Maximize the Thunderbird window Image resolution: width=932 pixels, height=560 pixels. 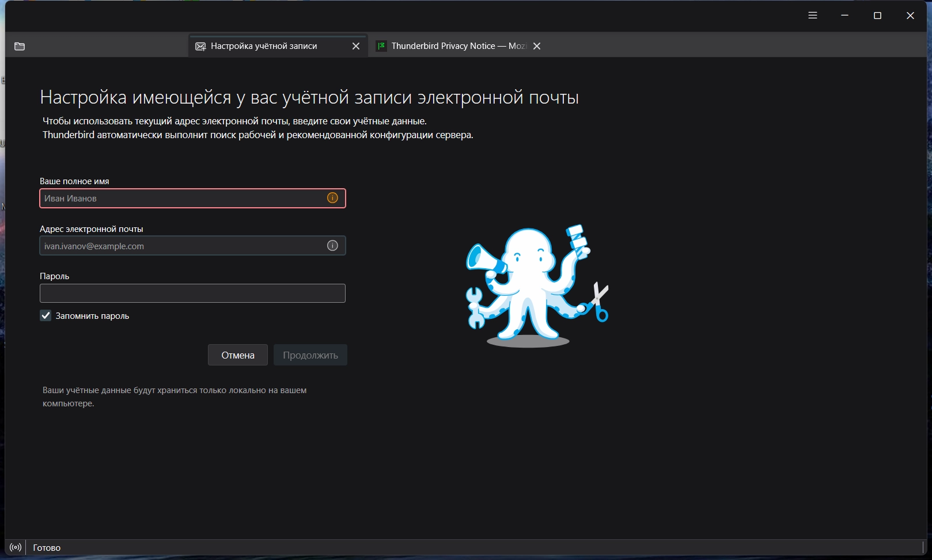point(878,16)
